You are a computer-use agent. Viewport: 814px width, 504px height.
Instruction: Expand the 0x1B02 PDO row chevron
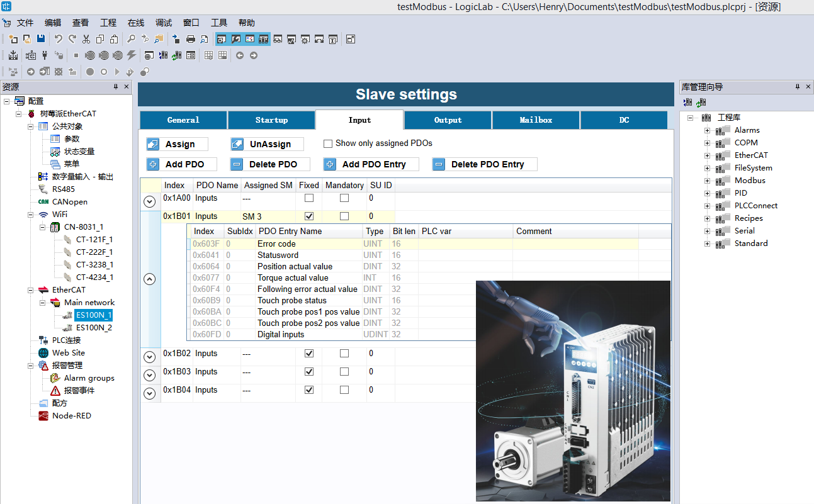[150, 357]
